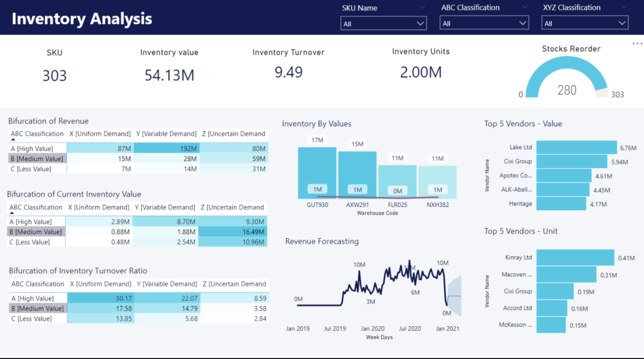Click sort arrow under Current Inventory ABC Classification header
This screenshot has height=359, width=644.
coord(12,213)
